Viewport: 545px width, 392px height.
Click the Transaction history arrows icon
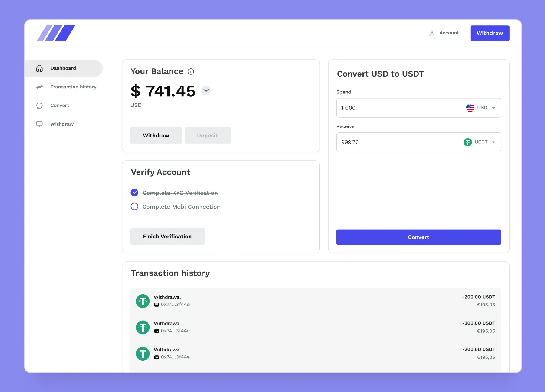tap(39, 87)
